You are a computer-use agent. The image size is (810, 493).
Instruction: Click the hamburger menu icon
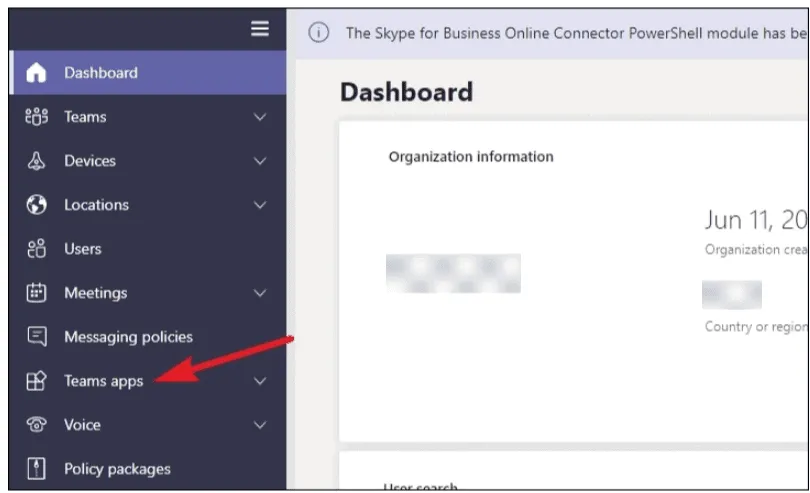tap(260, 29)
